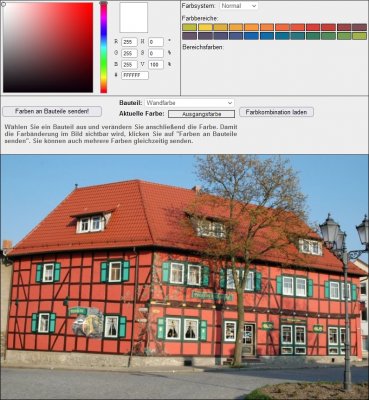Pick a color in the saturation gradient square

48,47
